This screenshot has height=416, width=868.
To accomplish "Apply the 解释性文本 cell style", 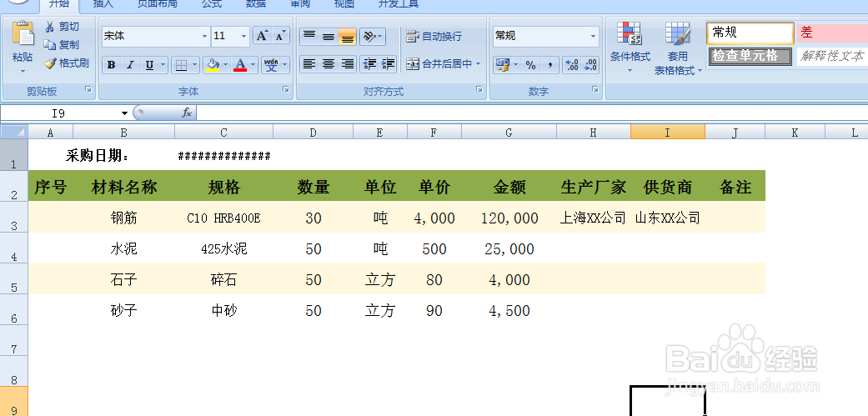I will (x=832, y=56).
